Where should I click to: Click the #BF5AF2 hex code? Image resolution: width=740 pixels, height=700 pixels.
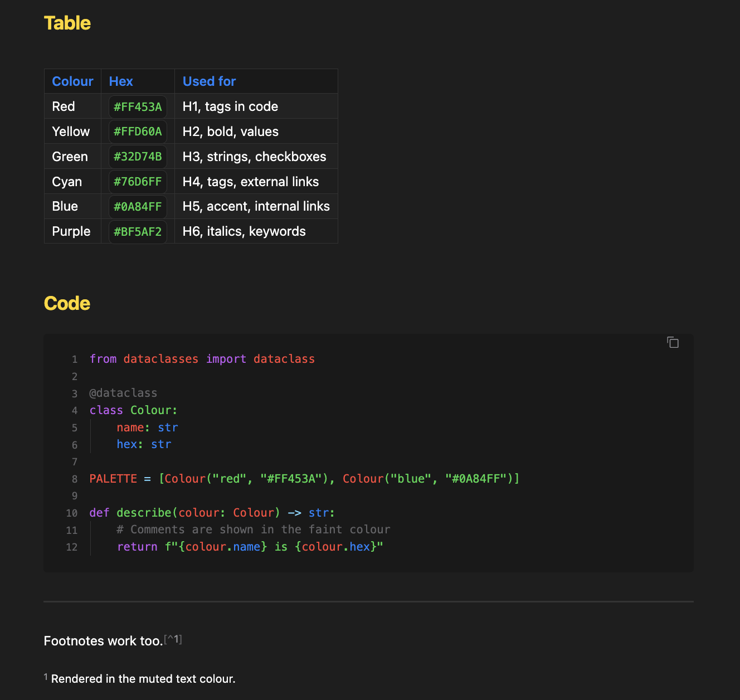138,232
